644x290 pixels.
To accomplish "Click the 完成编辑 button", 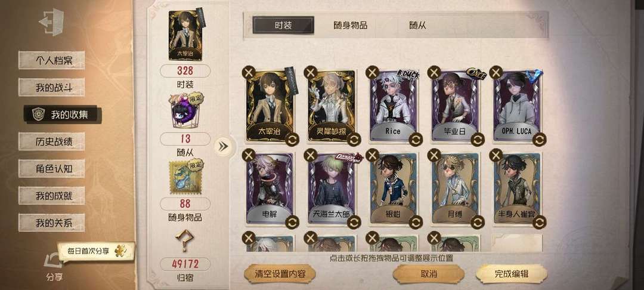I will tap(512, 274).
